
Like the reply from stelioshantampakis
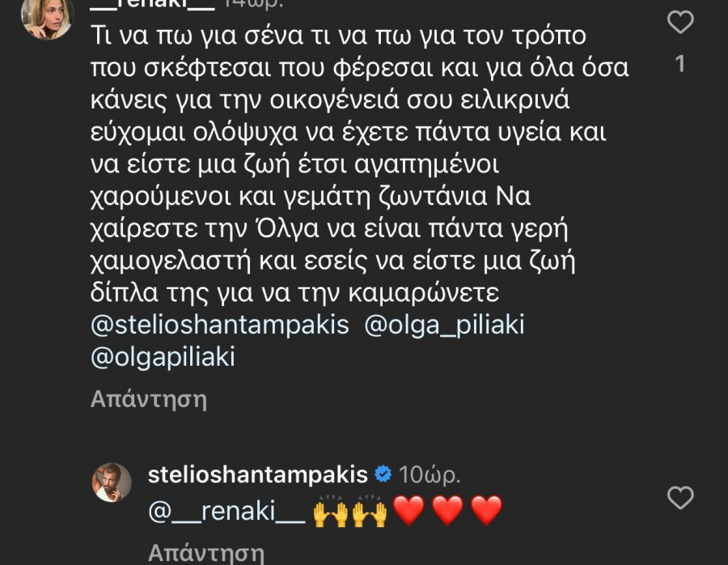(x=680, y=497)
